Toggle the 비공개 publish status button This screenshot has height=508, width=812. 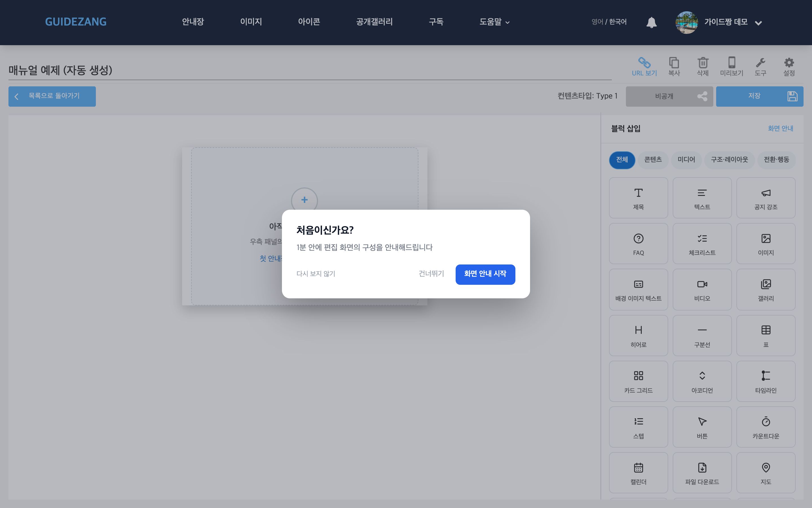point(669,97)
